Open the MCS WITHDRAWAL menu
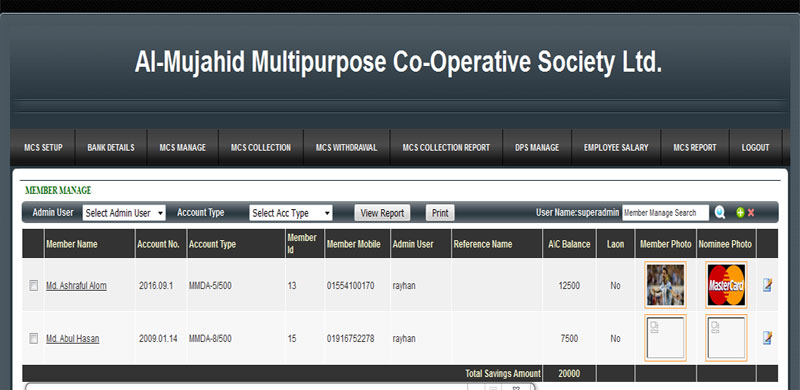The image size is (800, 390). point(346,148)
